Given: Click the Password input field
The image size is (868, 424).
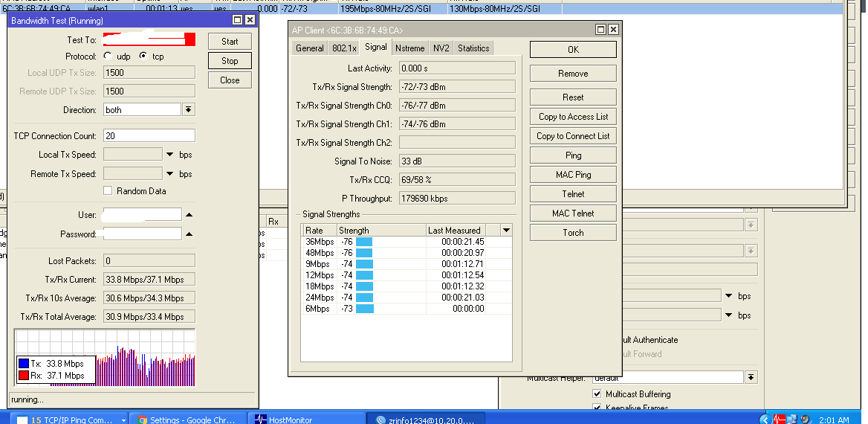Looking at the screenshot, I should (142, 234).
